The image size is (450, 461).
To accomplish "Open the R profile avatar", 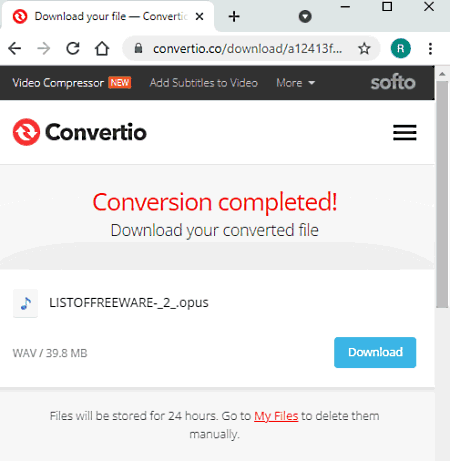I will [x=401, y=49].
